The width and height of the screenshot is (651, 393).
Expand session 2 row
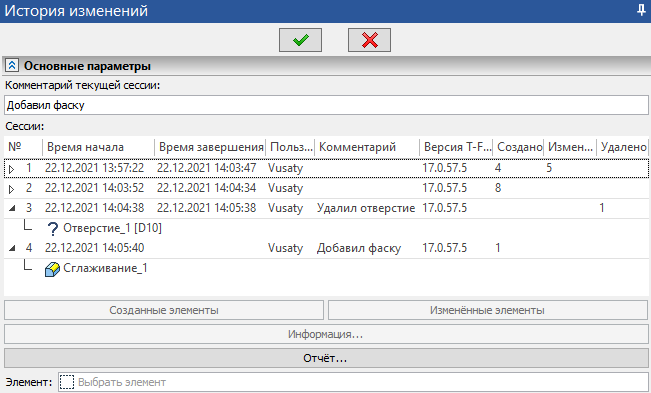11,189
